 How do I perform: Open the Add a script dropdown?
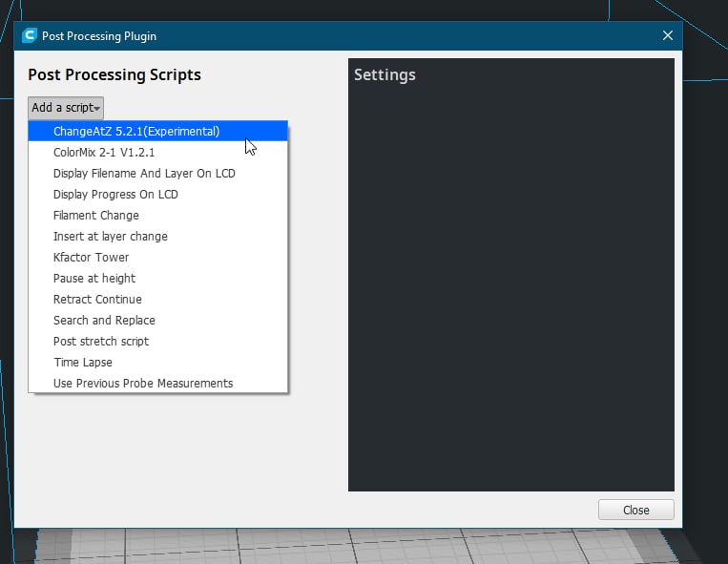coord(66,108)
